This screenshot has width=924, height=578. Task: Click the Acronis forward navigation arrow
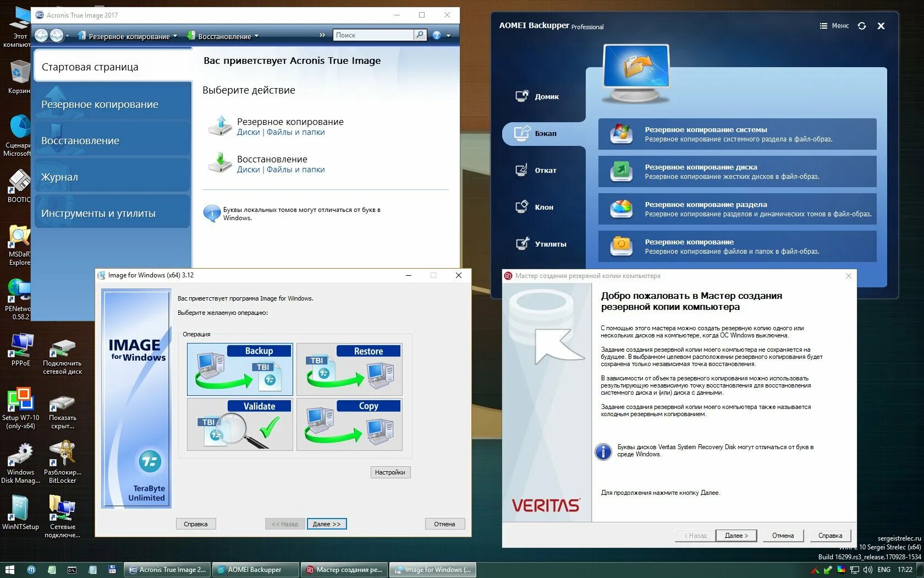pyautogui.click(x=57, y=35)
